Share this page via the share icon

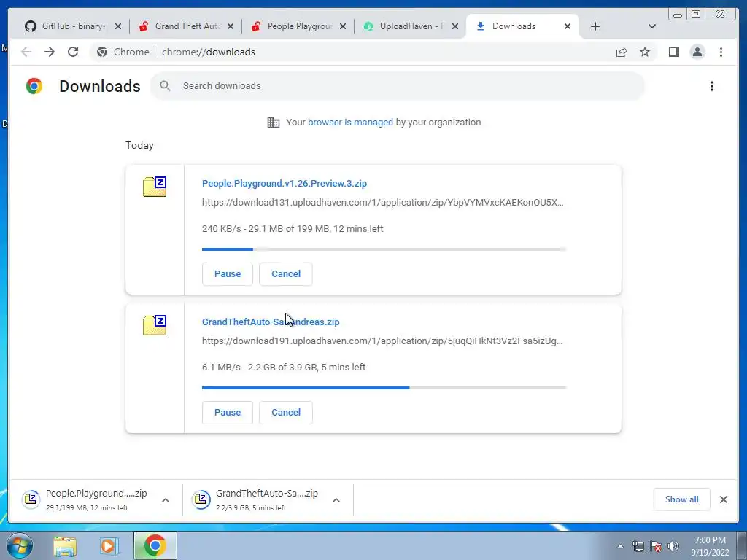pyautogui.click(x=622, y=52)
